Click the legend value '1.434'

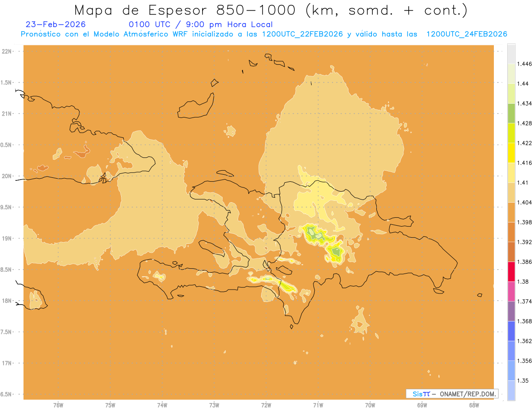(525, 103)
